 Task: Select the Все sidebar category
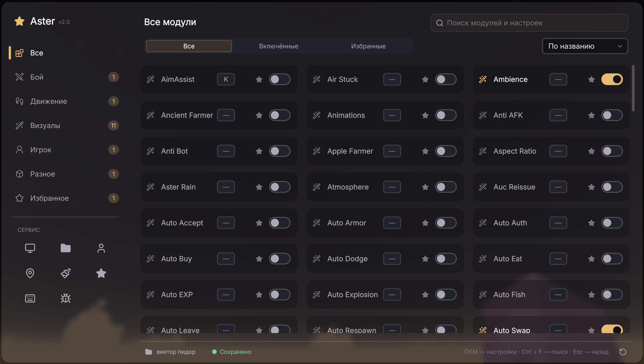(66, 53)
